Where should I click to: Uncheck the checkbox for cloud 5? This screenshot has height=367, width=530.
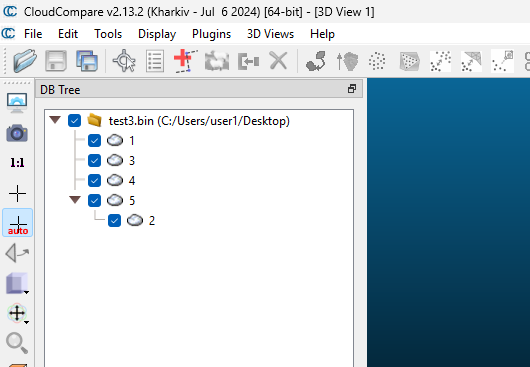coord(94,200)
